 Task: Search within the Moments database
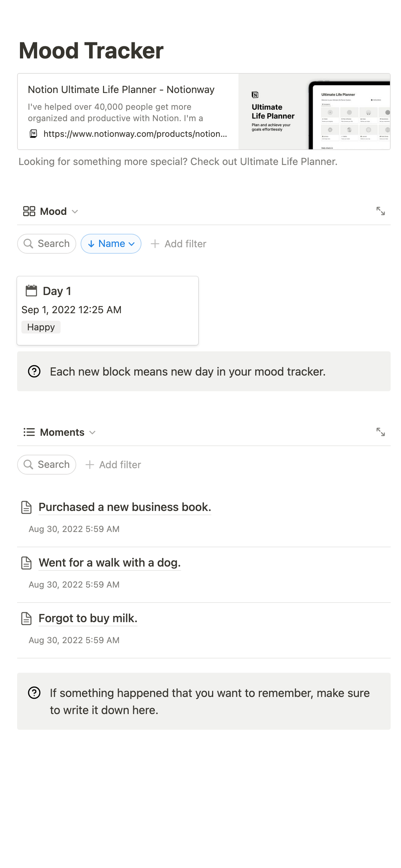[x=47, y=465]
